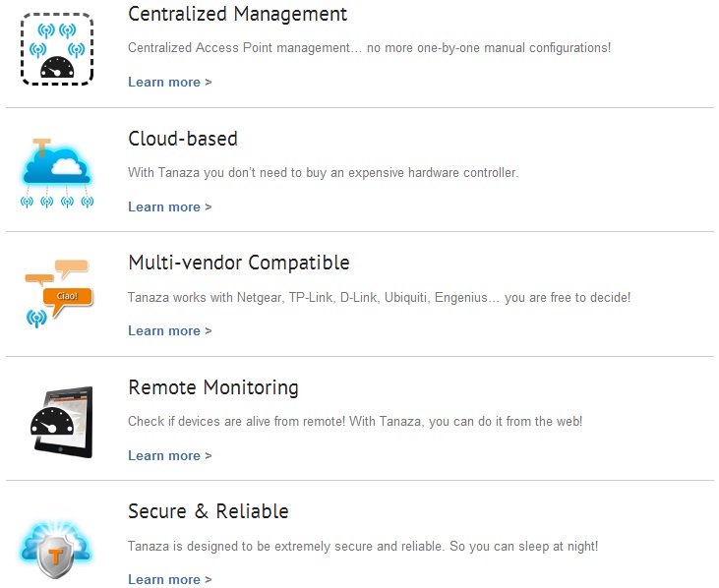Screen dimensions: 719x588
Task: Click the Centralized Management dashed-box icon
Action: pos(57,49)
